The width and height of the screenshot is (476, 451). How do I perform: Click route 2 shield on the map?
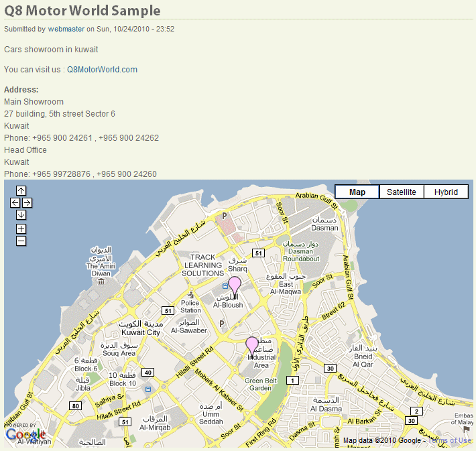coord(416,411)
